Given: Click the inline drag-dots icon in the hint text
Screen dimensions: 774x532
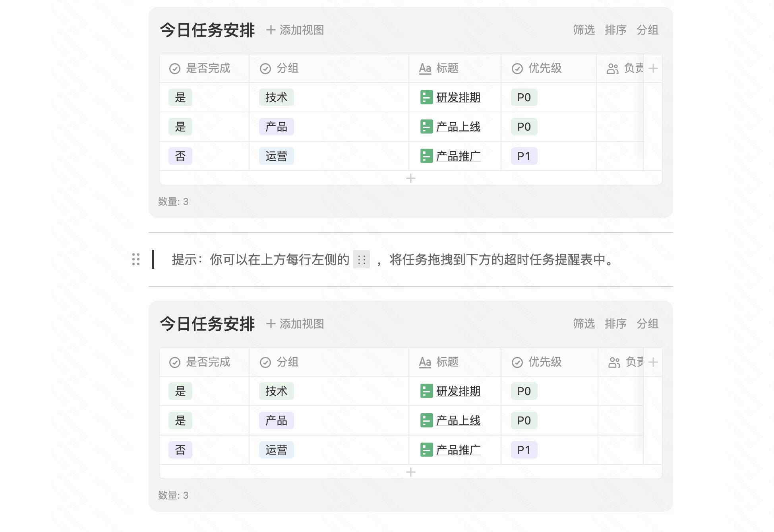Looking at the screenshot, I should [361, 260].
